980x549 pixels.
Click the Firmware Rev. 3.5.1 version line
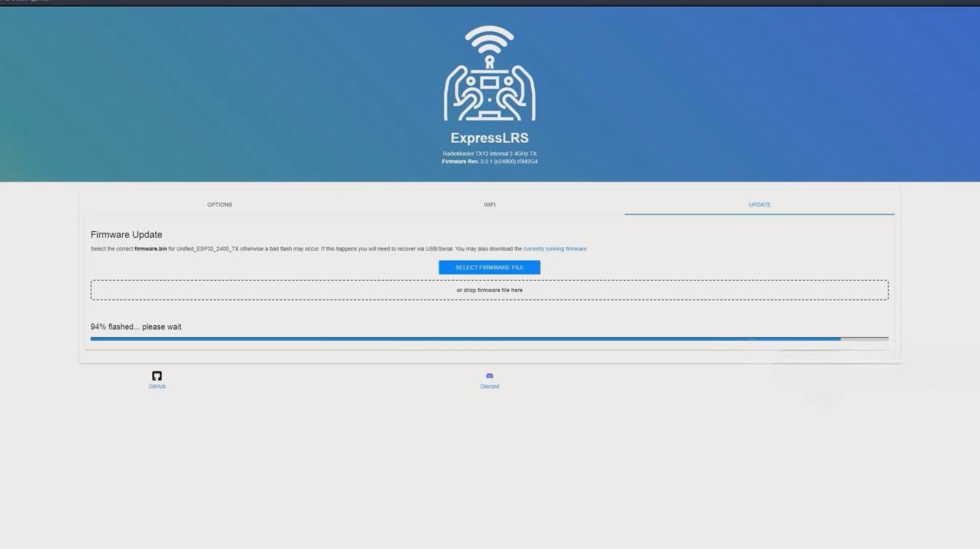pyautogui.click(x=489, y=161)
